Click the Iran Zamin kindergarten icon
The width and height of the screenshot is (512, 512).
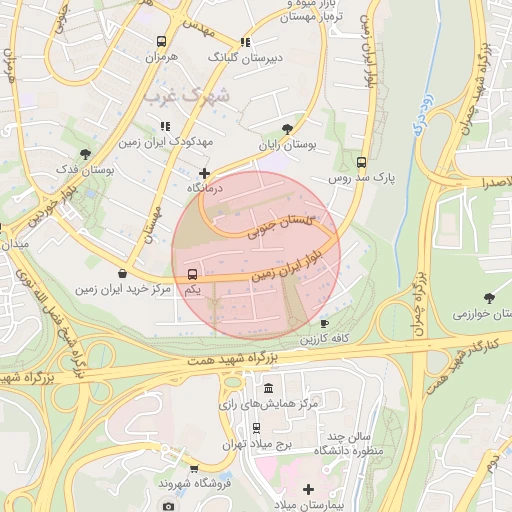(x=165, y=126)
